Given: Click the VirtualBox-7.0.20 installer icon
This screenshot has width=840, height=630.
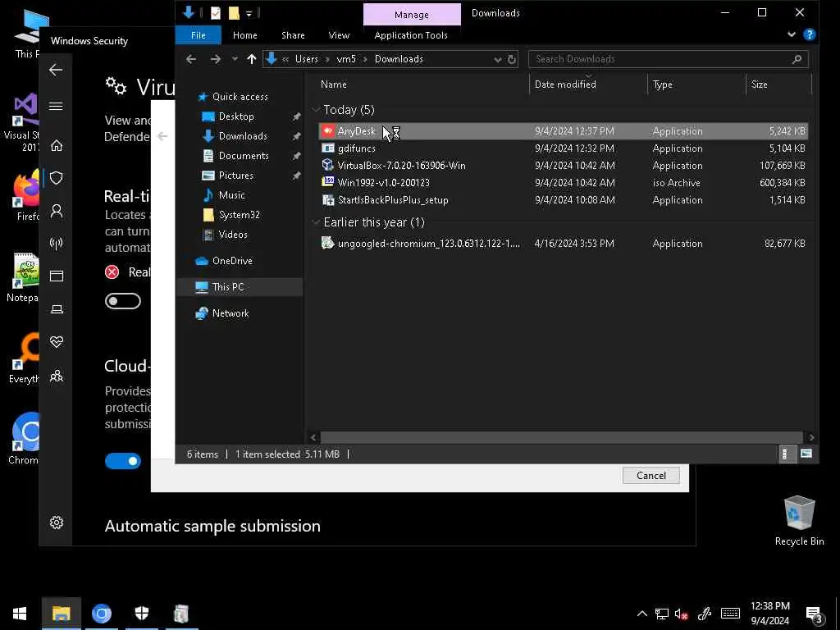Looking at the screenshot, I should click(x=328, y=165).
